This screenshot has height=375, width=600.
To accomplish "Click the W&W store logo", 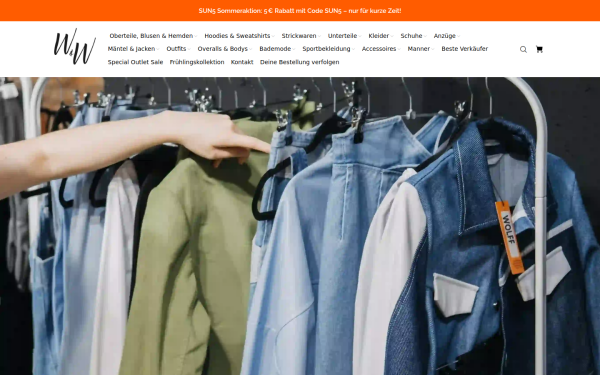I will click(x=75, y=47).
